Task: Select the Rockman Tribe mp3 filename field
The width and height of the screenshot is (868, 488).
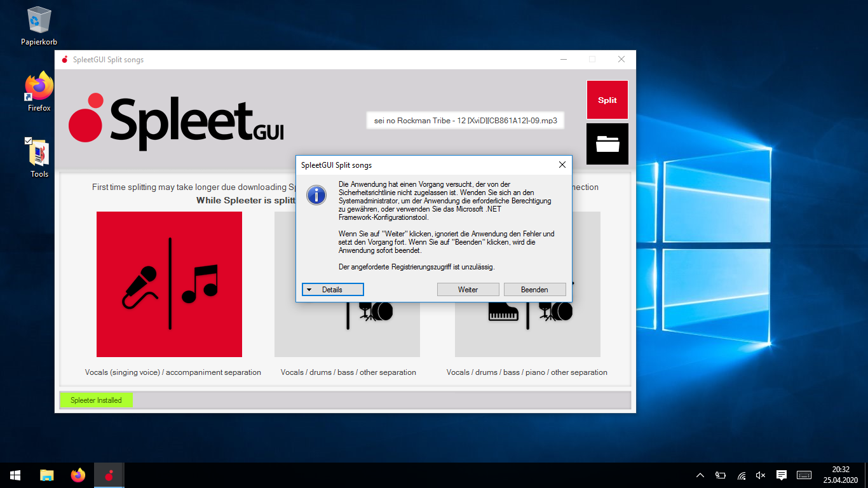Action: (465, 120)
